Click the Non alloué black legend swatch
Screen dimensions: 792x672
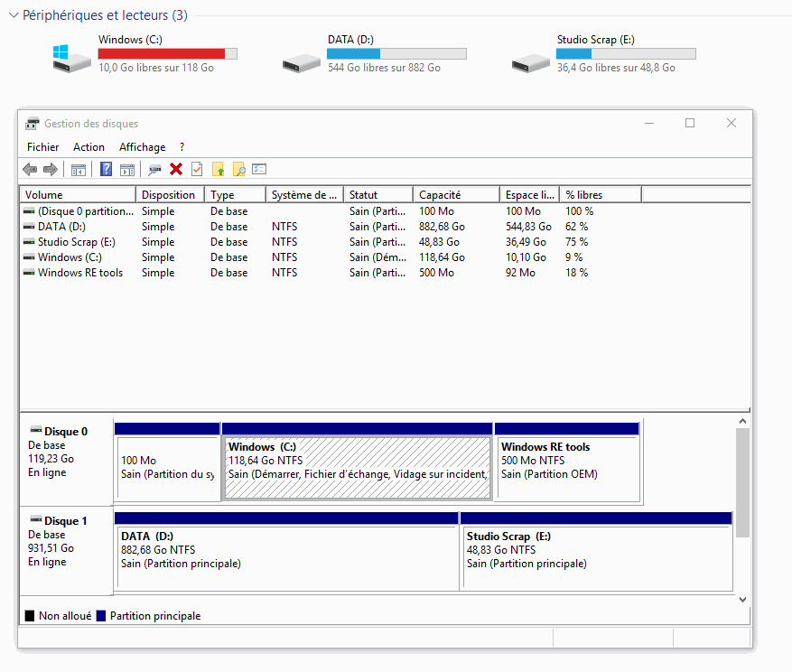coord(30,615)
